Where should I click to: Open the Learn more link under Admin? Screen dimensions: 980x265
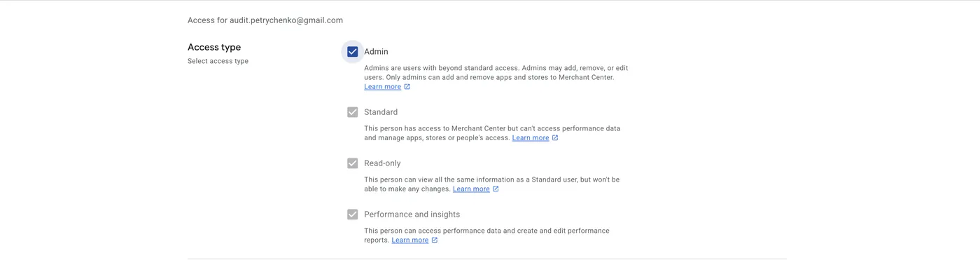click(x=382, y=87)
